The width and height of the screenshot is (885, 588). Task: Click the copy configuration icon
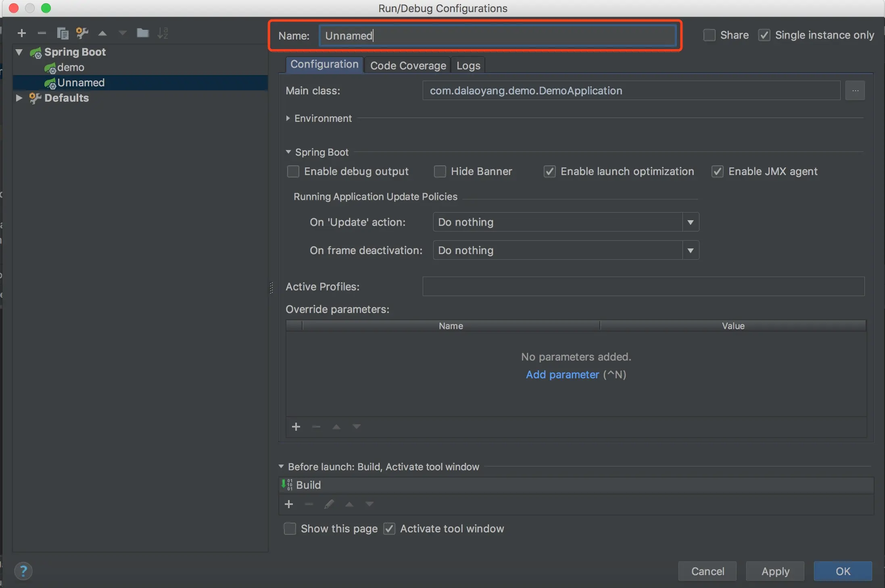[x=63, y=33]
